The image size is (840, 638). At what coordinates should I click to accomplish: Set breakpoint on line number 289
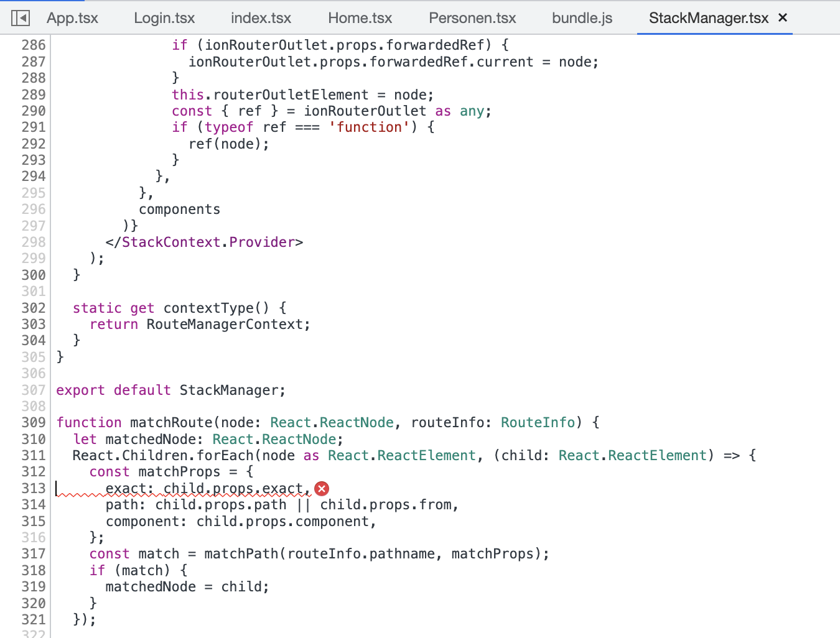pos(34,95)
